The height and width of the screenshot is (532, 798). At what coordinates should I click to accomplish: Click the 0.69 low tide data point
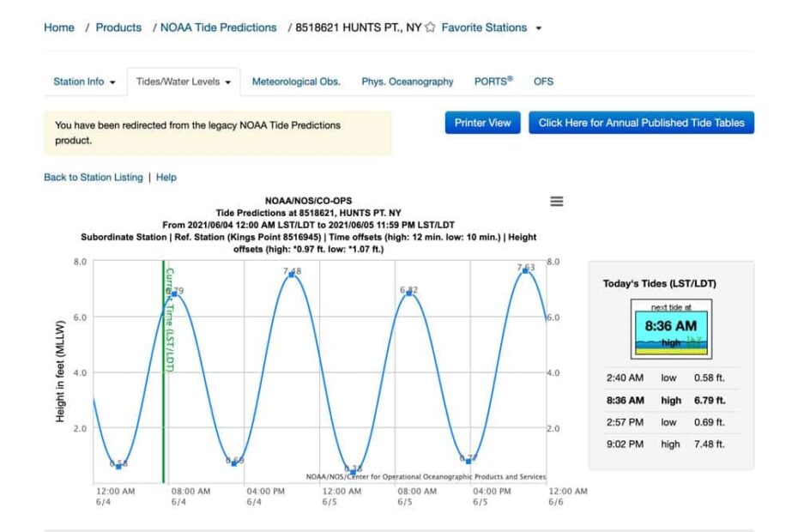tap(234, 463)
